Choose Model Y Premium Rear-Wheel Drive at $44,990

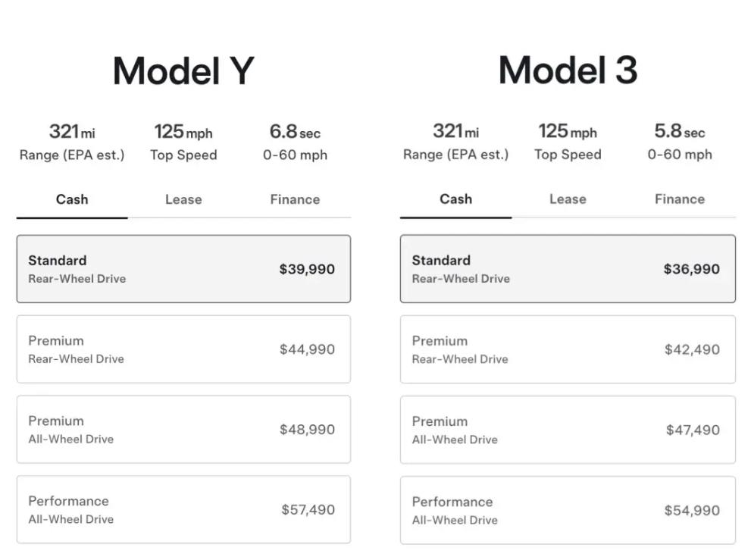(x=183, y=349)
